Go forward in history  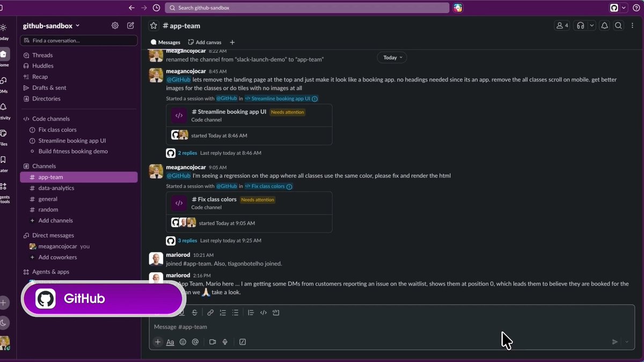click(x=144, y=8)
